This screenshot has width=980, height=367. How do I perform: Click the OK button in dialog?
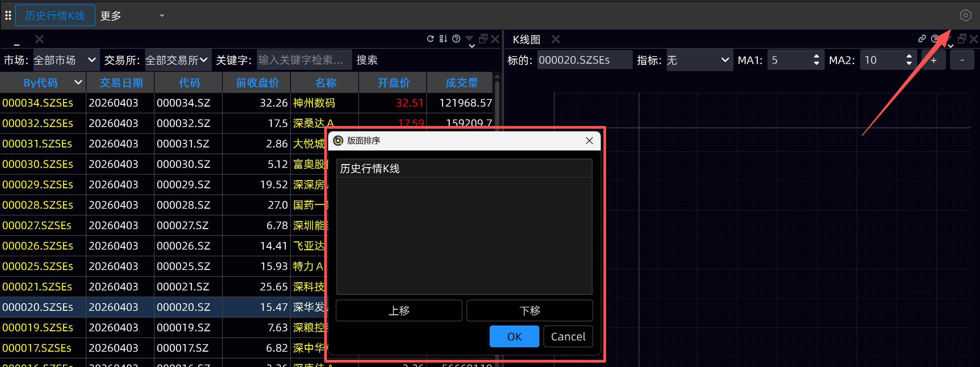(x=514, y=337)
